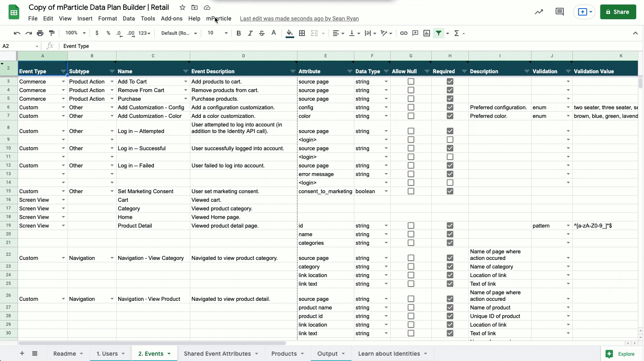Check Allow Null for Add To Cart row
Viewport: 644px width, 361px height.
click(411, 81)
